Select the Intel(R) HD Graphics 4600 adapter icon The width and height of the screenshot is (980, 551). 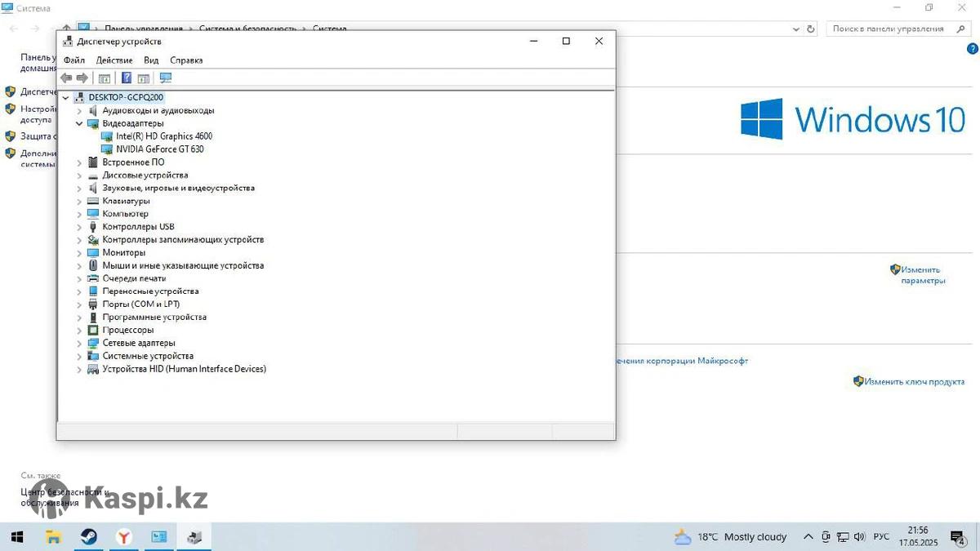(x=107, y=136)
